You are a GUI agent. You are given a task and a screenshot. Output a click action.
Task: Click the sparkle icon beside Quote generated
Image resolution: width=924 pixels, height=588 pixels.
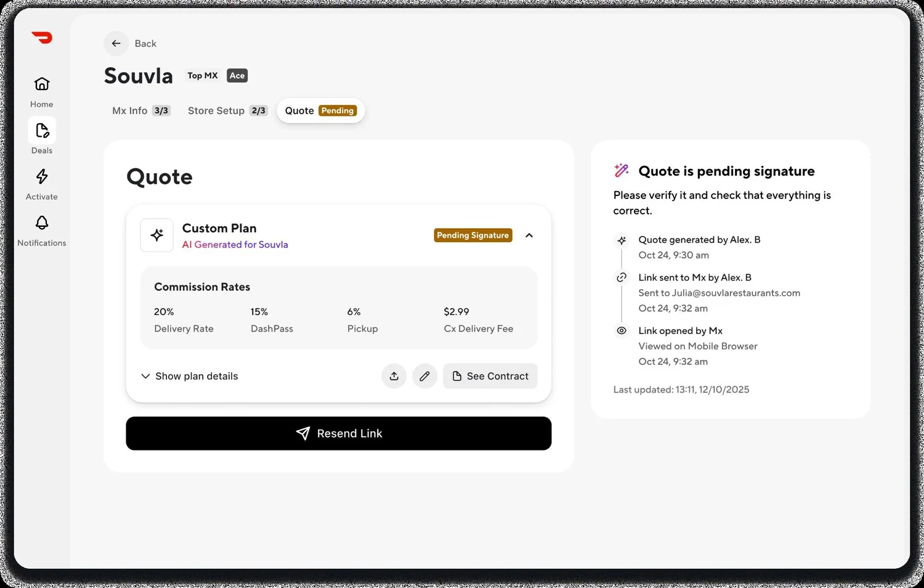(622, 240)
